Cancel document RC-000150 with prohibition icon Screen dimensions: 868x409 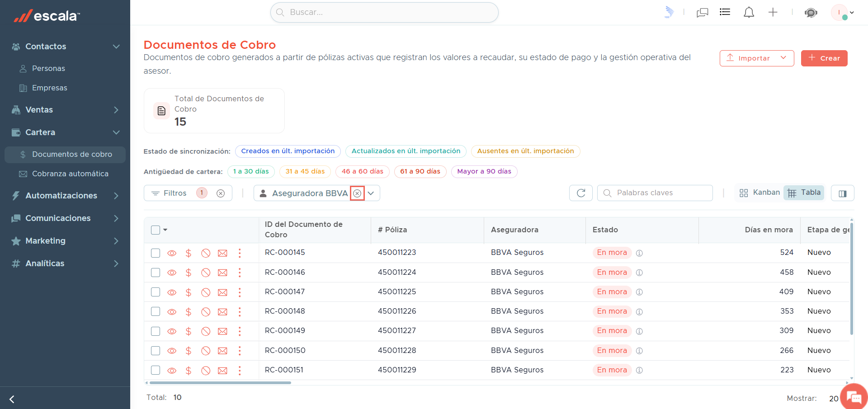pyautogui.click(x=206, y=351)
